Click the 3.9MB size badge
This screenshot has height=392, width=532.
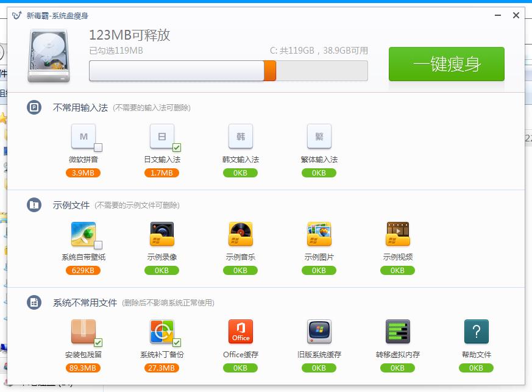coord(83,173)
